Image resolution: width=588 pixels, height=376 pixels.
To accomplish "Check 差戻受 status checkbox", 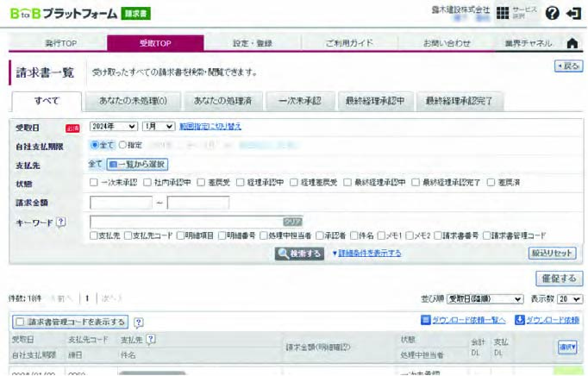I will point(202,182).
